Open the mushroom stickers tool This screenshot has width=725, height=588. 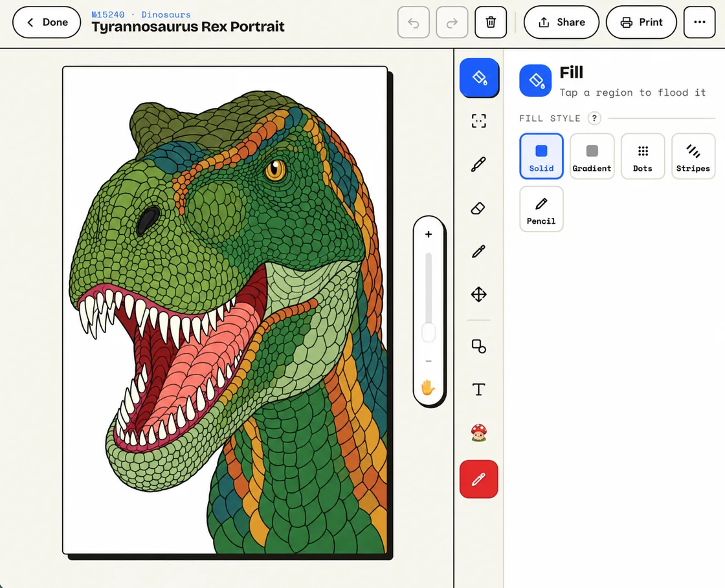478,433
